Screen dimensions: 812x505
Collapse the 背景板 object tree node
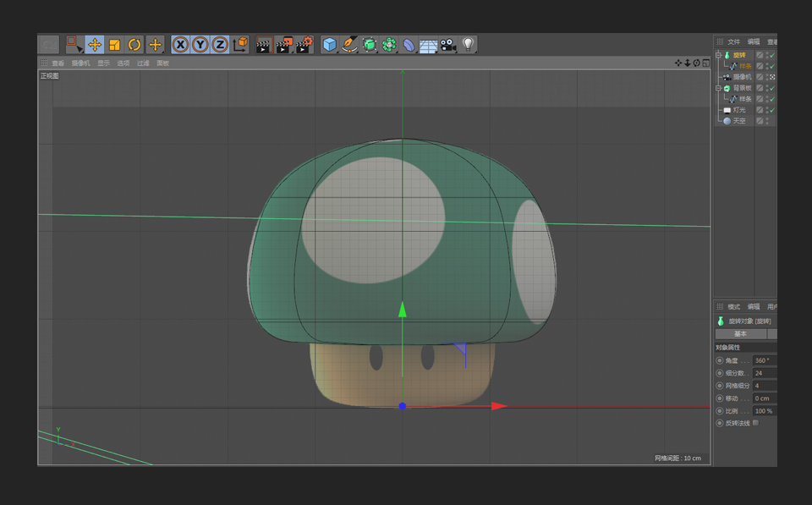pos(718,88)
